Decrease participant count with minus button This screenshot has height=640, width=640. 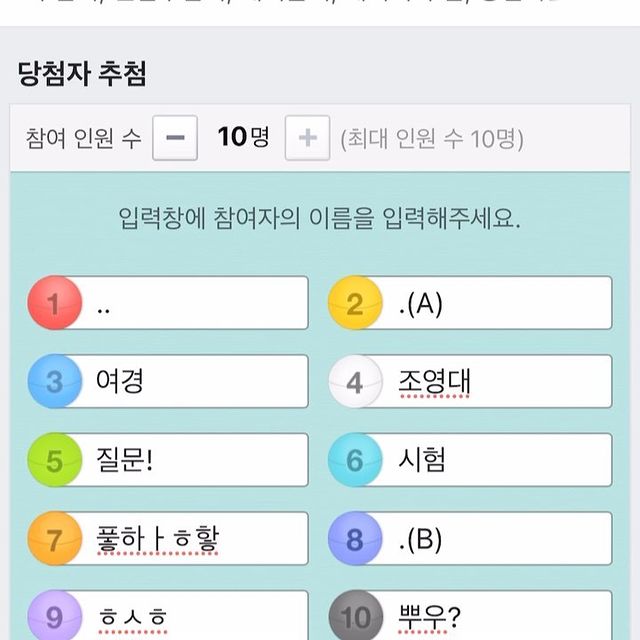(x=175, y=138)
